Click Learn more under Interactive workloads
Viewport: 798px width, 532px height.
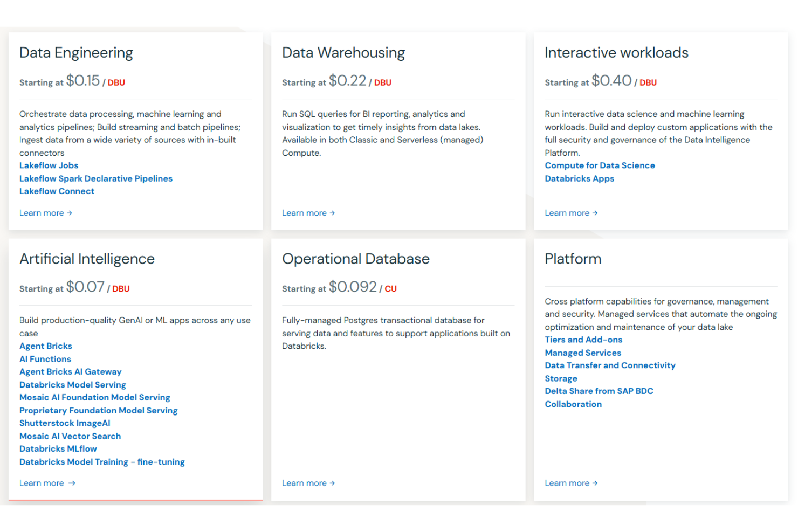click(571, 213)
